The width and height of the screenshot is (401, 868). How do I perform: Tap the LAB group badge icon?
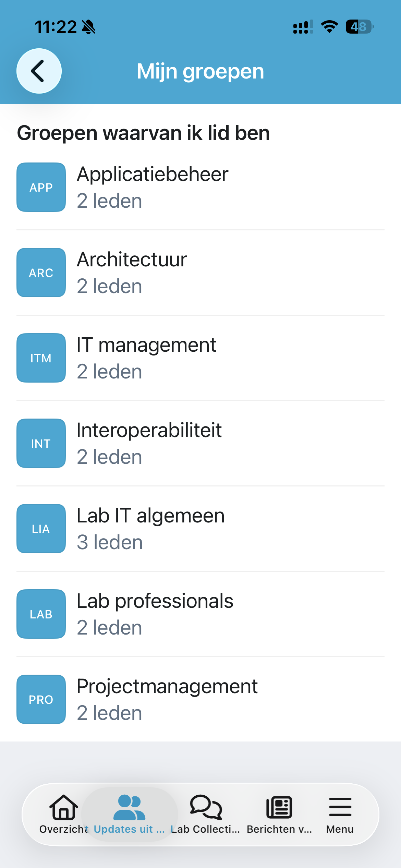41,614
